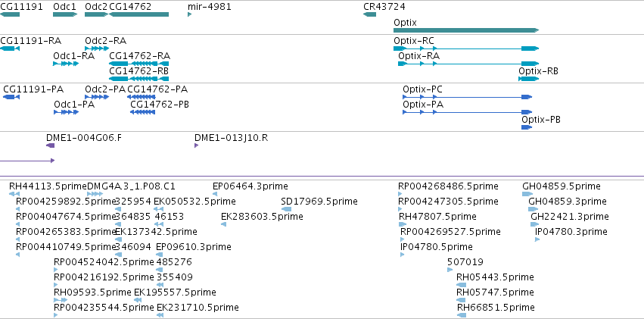Select the Odc2 gene glyph
This screenshot has width=644, height=319.
pyautogui.click(x=97, y=14)
